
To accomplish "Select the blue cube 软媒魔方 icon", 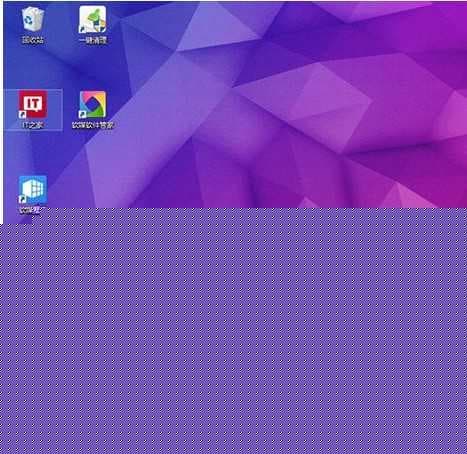I will pyautogui.click(x=33, y=190).
